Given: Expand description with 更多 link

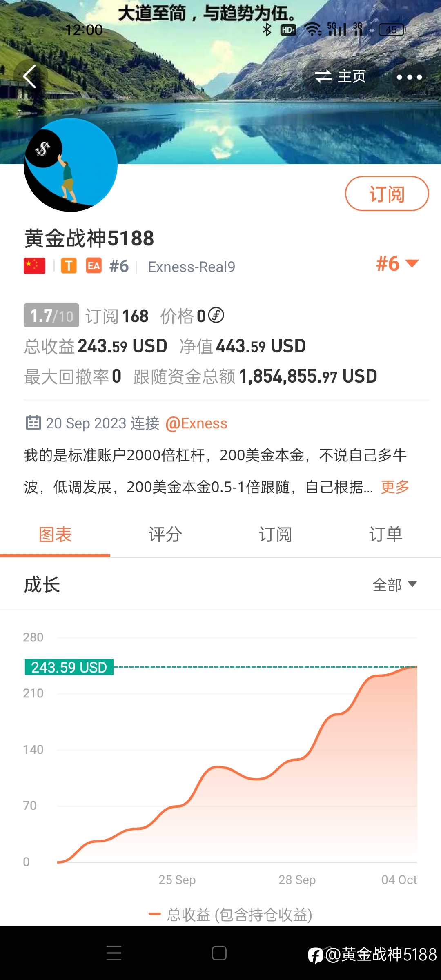Looking at the screenshot, I should pos(395,487).
